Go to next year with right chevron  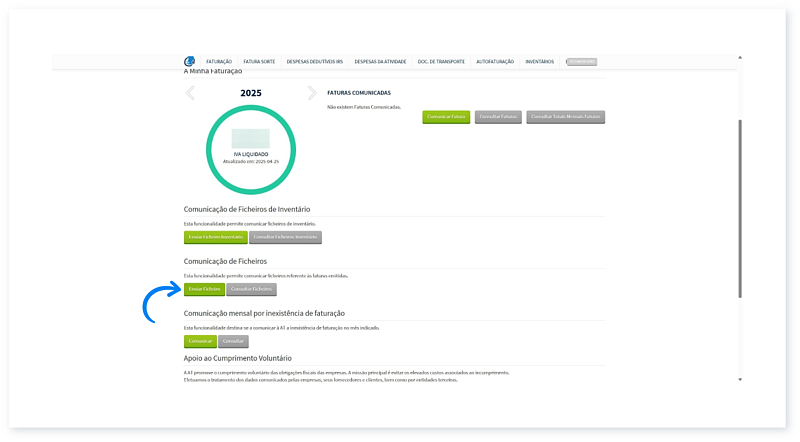click(312, 93)
